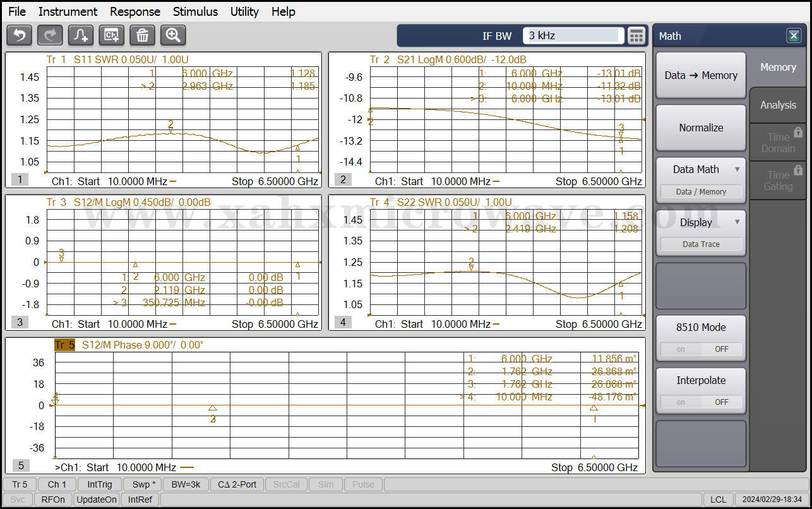Toggle the 8510 Mode switch

(x=701, y=349)
